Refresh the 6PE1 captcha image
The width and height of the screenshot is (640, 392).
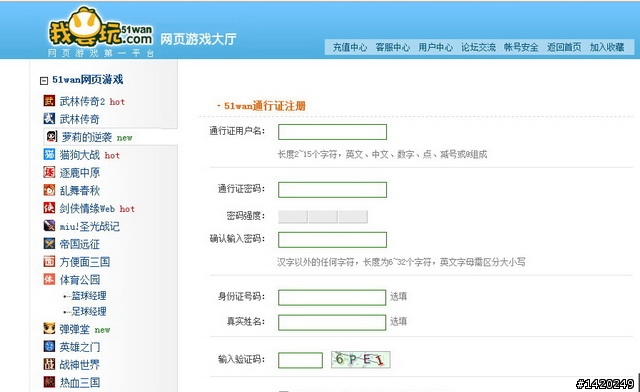tap(360, 360)
